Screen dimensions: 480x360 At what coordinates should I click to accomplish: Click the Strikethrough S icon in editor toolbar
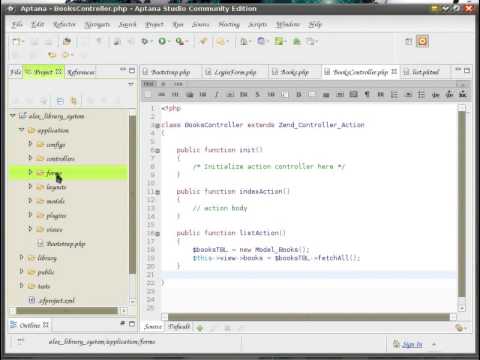257,94
